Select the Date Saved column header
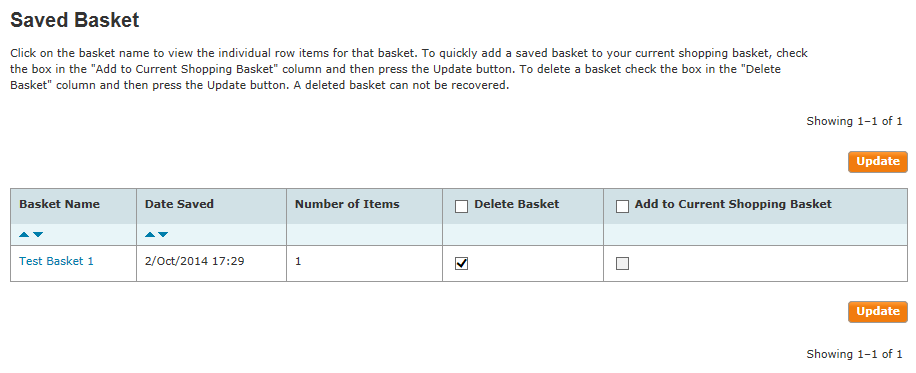Screen dimensions: 916x373 coord(179,204)
